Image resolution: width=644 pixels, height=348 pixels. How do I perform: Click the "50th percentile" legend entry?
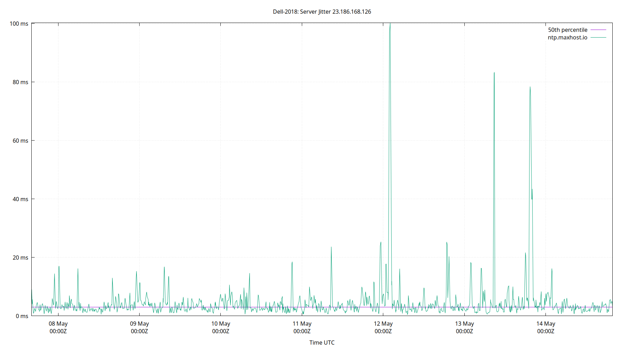pos(567,30)
